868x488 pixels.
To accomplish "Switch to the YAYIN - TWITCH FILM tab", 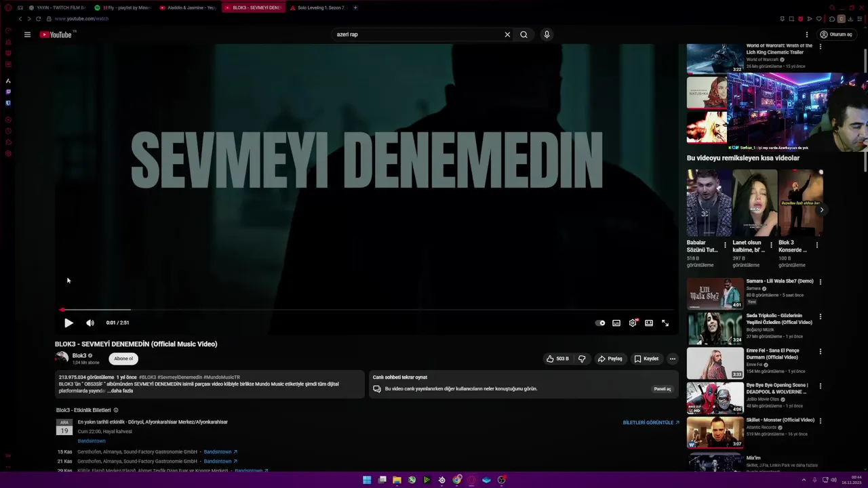I will tap(57, 7).
